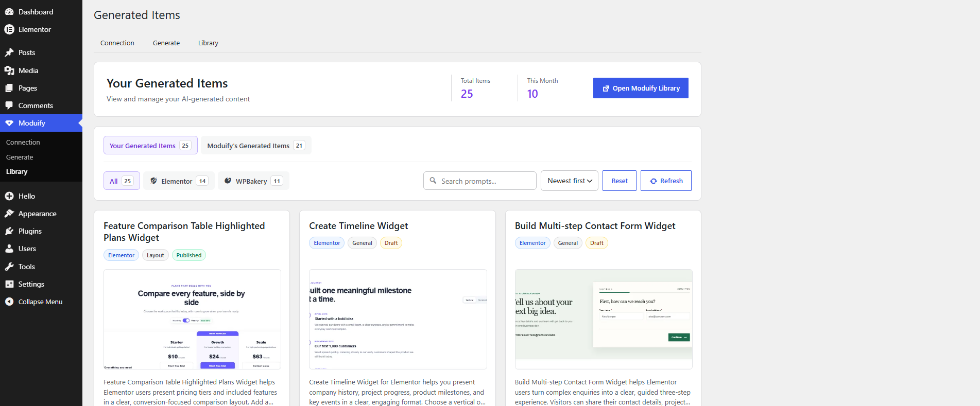Switch to the Connection tab
Image resolution: width=980 pixels, height=406 pixels.
pos(117,43)
